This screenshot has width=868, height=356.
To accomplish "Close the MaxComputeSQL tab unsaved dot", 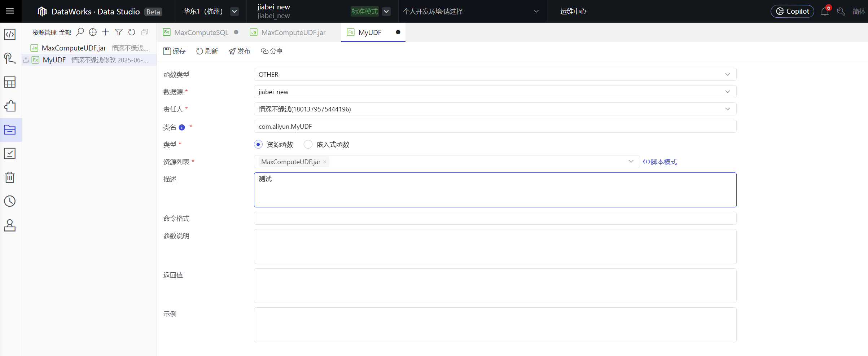I will 236,32.
